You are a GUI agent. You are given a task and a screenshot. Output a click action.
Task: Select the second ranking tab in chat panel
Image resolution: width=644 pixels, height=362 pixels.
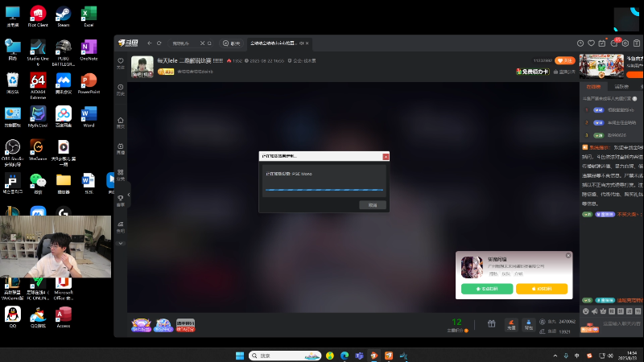coord(621,87)
